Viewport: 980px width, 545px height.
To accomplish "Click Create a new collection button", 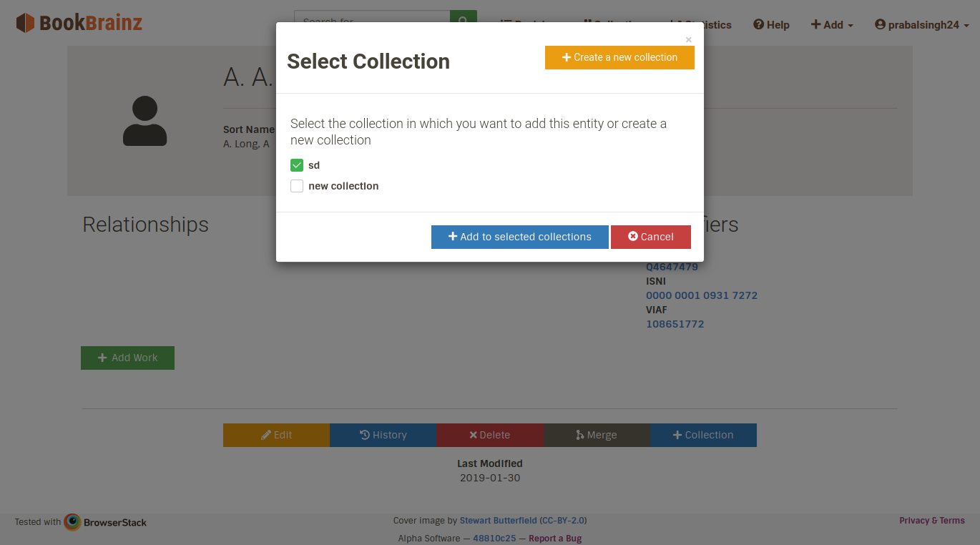I will pos(619,58).
